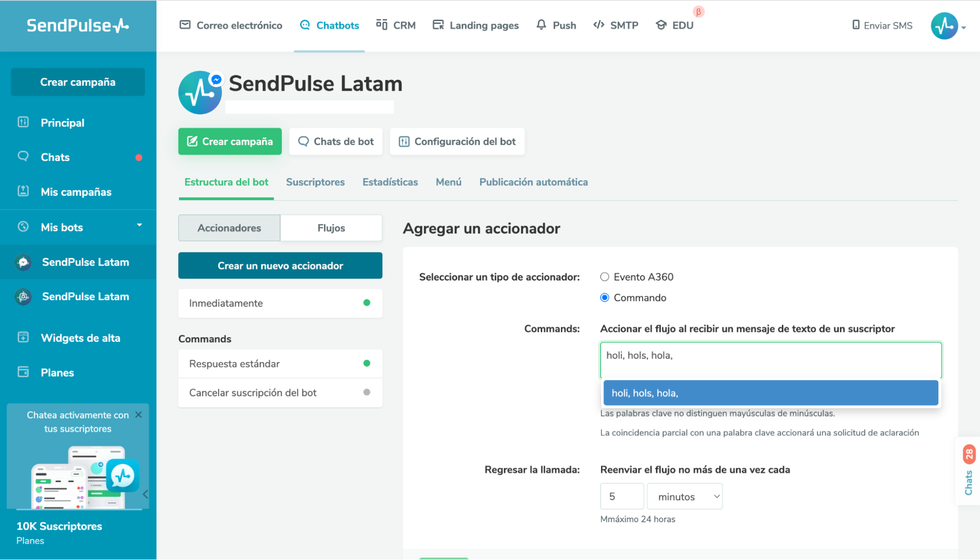Click the callback interval number field
The height and width of the screenshot is (560, 980).
[622, 496]
